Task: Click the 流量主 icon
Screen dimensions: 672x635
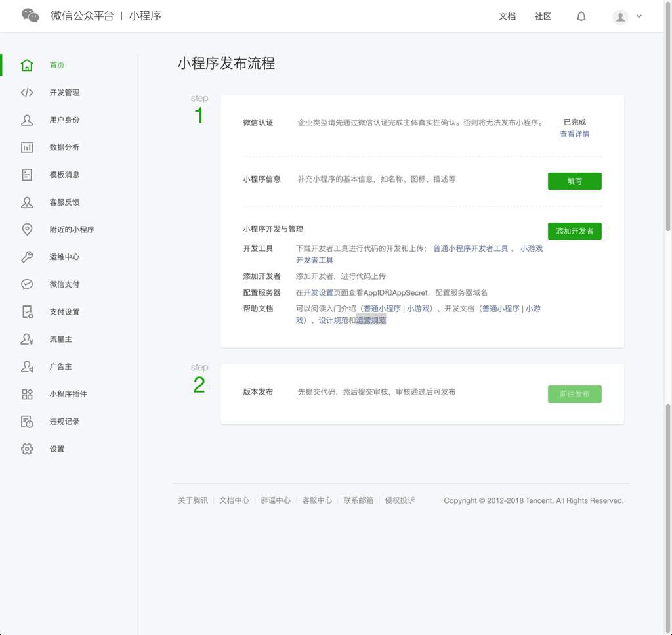Action: [27, 339]
